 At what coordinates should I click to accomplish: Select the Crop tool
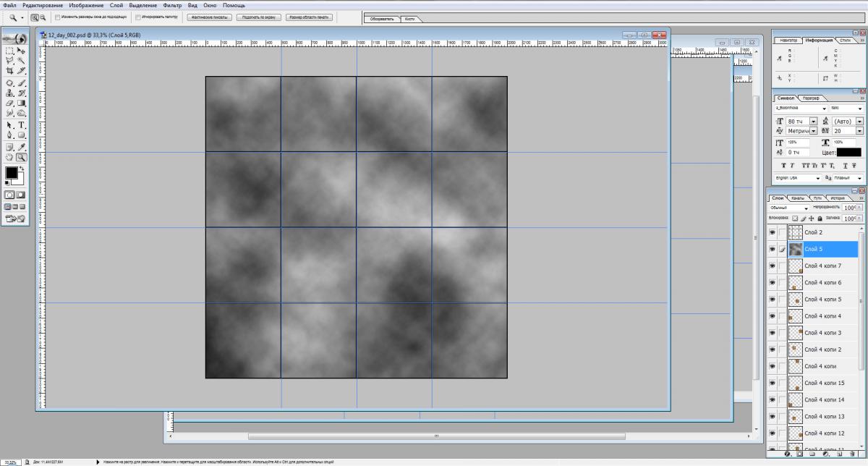tap(9, 71)
